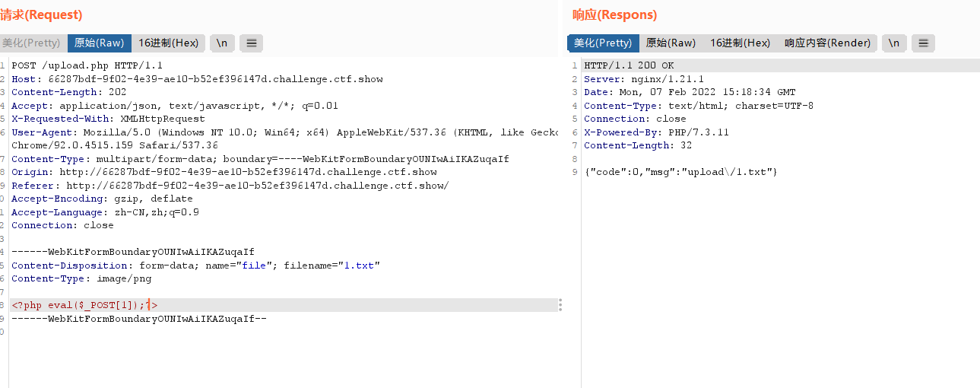980x388 pixels.
Task: Click the X-Powered-By: PHP/7.3.11 header
Action: click(x=656, y=132)
